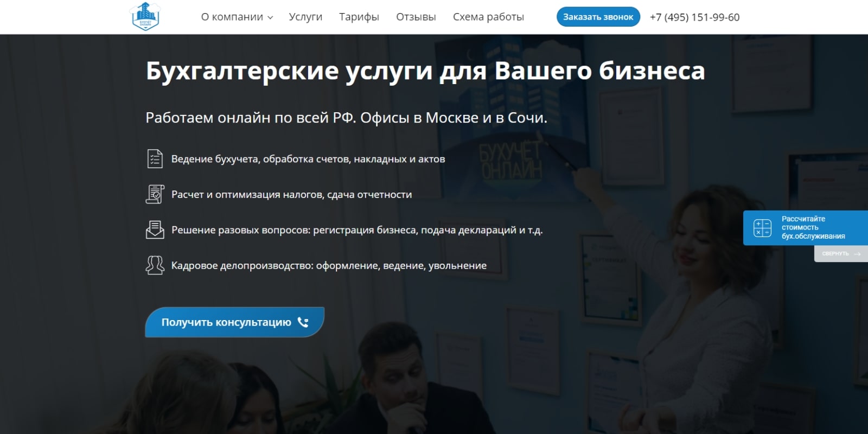Viewport: 868px width, 434px height.
Task: Collapse the widget with СВЕРНУТЬ button
Action: click(841, 254)
